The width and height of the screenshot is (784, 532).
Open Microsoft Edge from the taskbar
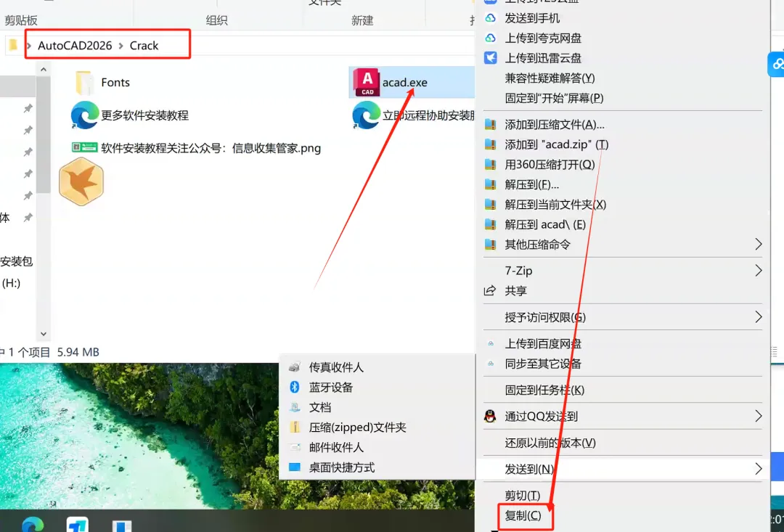tap(33, 525)
